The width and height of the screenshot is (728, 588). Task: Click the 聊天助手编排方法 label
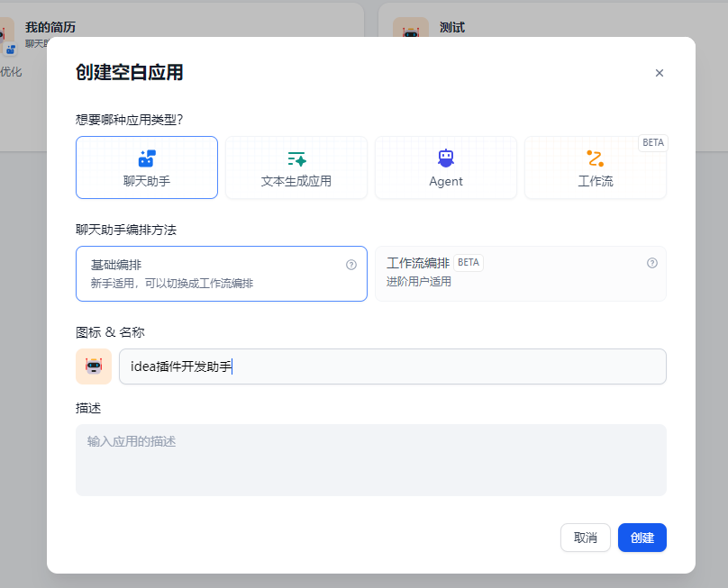pos(126,230)
